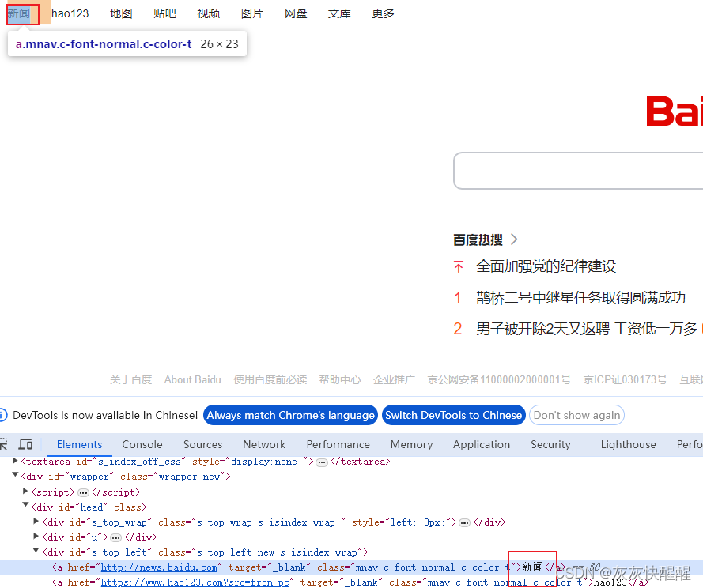Open the Performance tab
703x588 pixels.
(x=338, y=444)
